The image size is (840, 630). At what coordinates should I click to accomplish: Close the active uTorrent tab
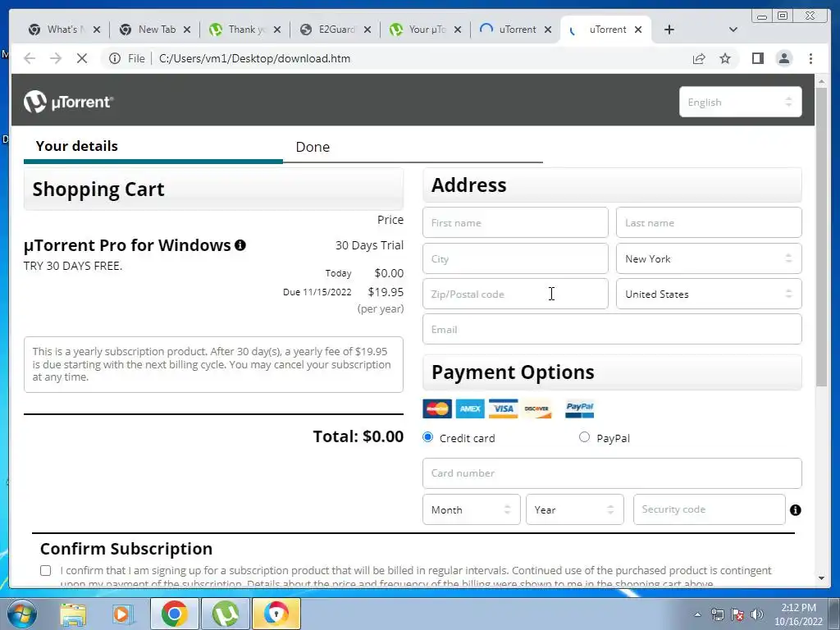(638, 30)
